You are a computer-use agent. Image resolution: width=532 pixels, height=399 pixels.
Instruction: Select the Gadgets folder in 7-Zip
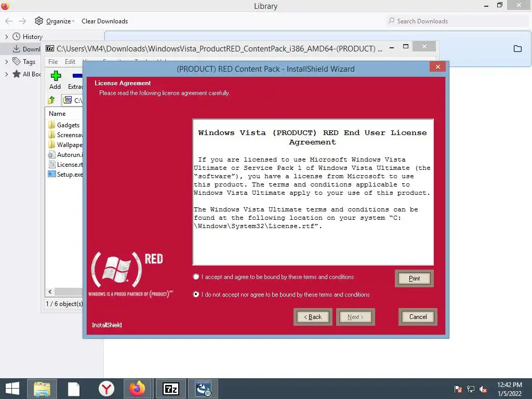coord(68,125)
